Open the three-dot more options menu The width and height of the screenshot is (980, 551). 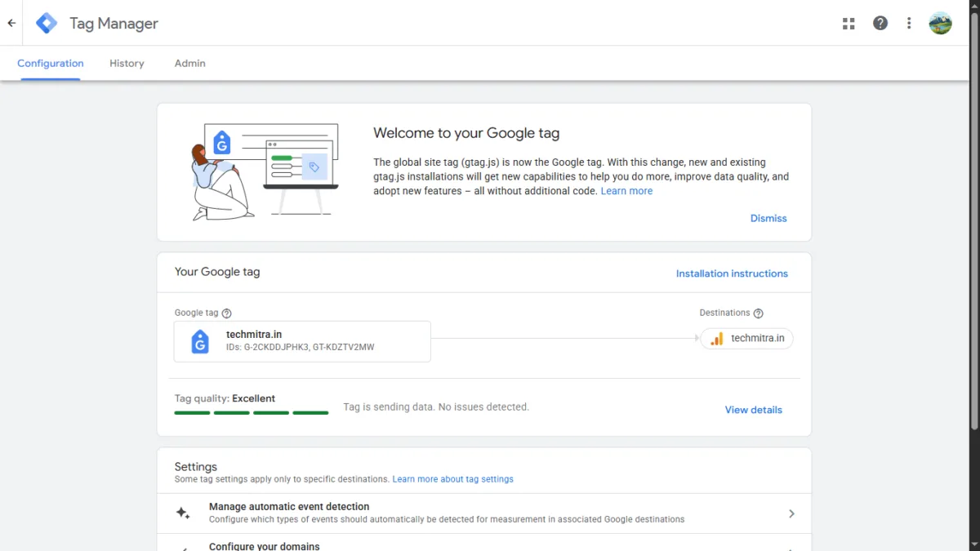(909, 23)
